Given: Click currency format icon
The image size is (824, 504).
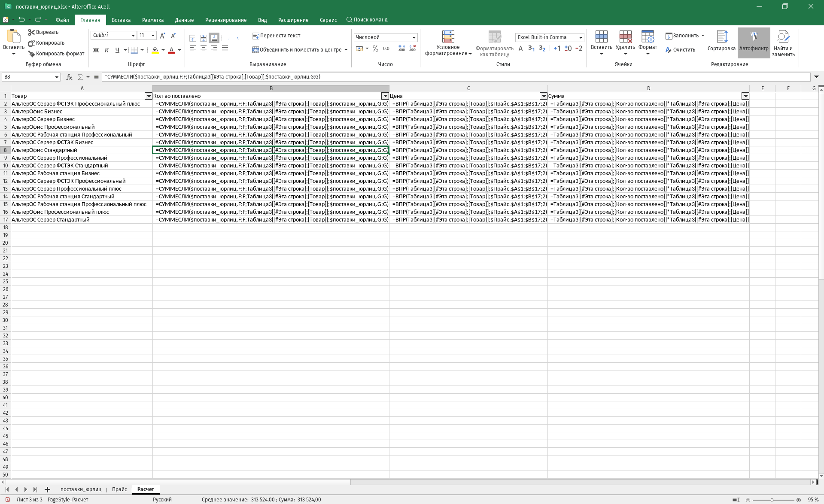Looking at the screenshot, I should 359,49.
